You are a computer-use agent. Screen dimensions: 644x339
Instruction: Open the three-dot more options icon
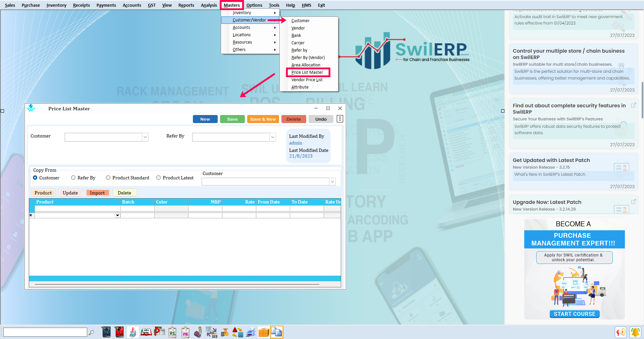pos(340,119)
